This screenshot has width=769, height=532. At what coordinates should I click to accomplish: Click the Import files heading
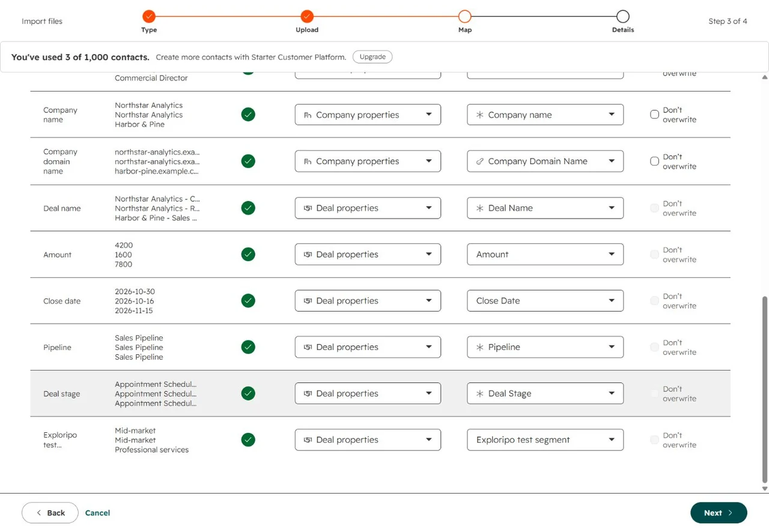click(42, 21)
